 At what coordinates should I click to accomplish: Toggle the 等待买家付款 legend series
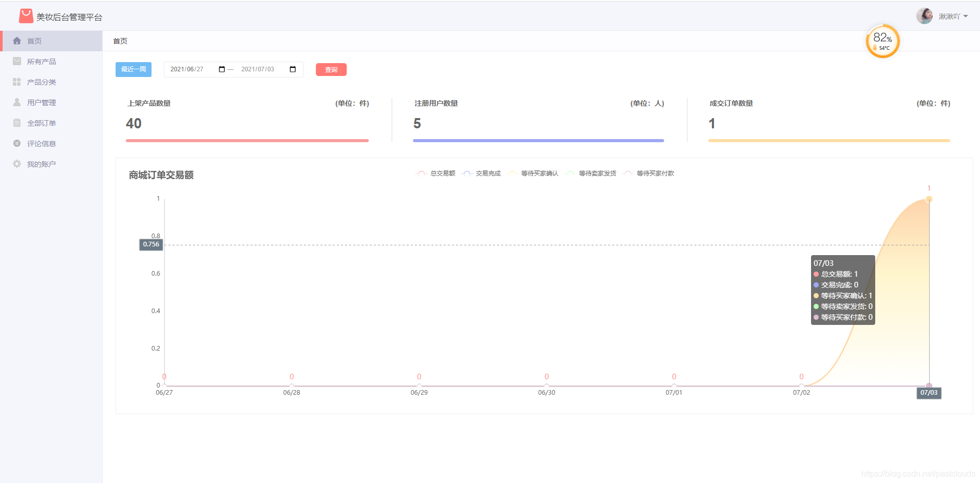tap(648, 173)
